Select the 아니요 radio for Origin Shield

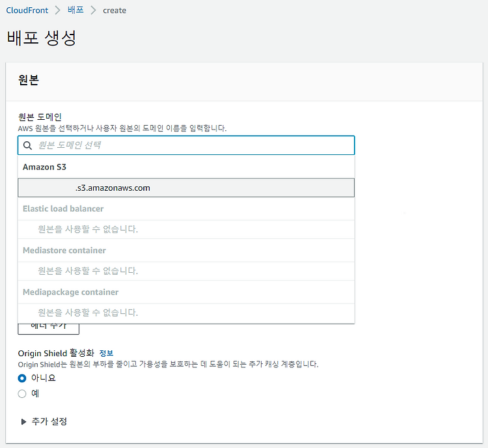(22, 378)
